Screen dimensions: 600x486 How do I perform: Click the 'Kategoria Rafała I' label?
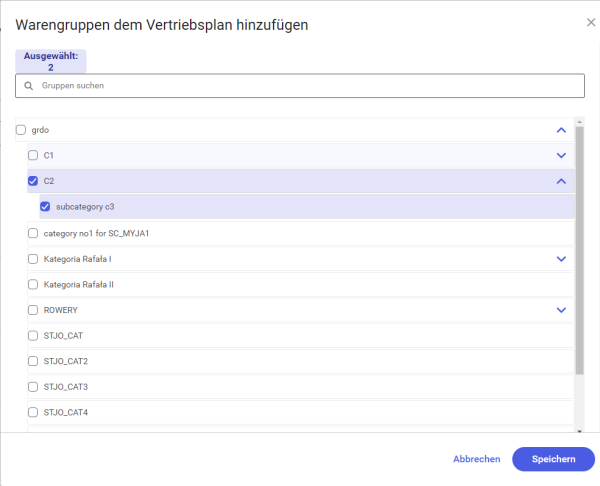coord(77,259)
